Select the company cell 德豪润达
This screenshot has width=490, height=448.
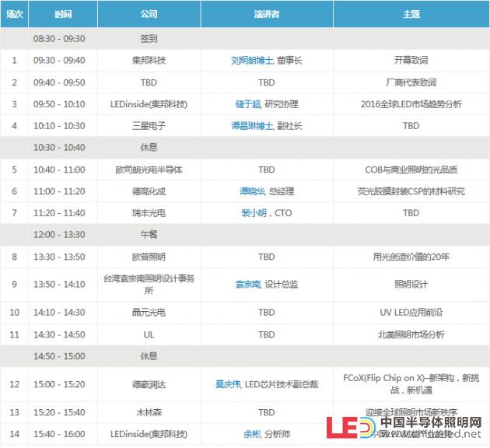point(149,384)
